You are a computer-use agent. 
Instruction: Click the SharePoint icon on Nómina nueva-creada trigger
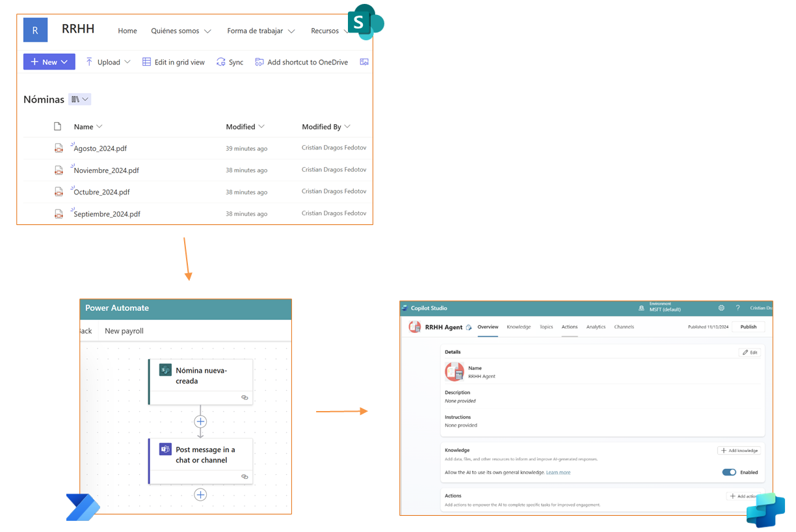tap(165, 368)
